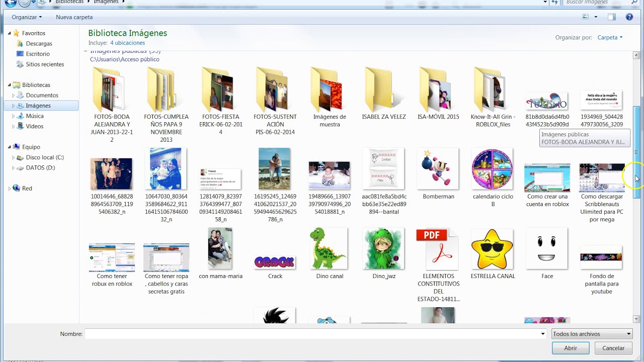Select the aac081fe8a5bd4c bantal image
Image resolution: width=644 pixels, height=362 pixels.
pos(384,182)
